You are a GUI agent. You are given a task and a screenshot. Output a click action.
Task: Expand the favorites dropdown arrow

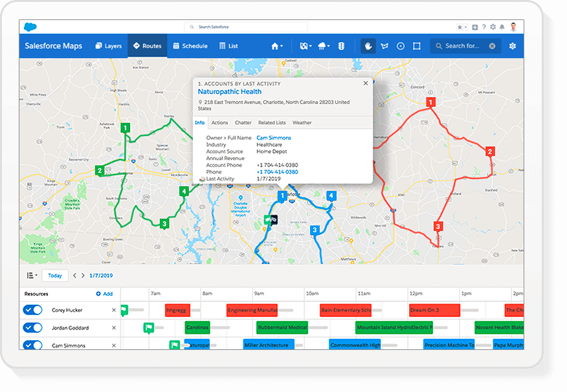pos(466,27)
